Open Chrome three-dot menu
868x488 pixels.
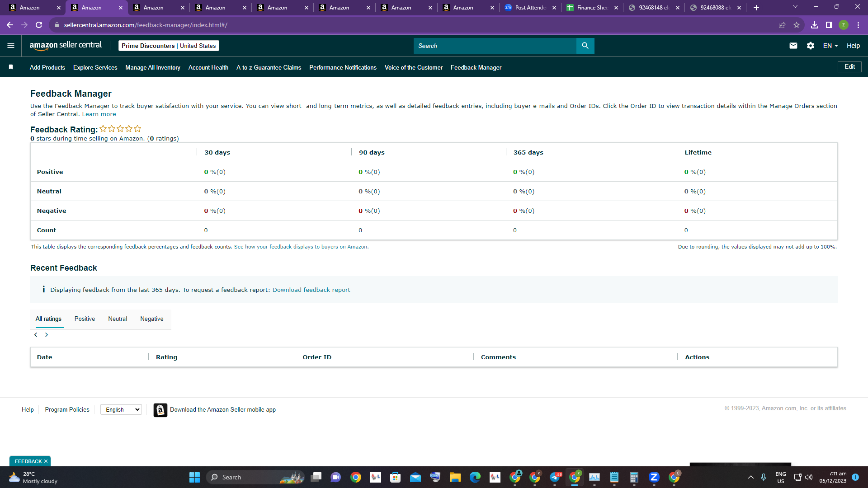pos(858,25)
